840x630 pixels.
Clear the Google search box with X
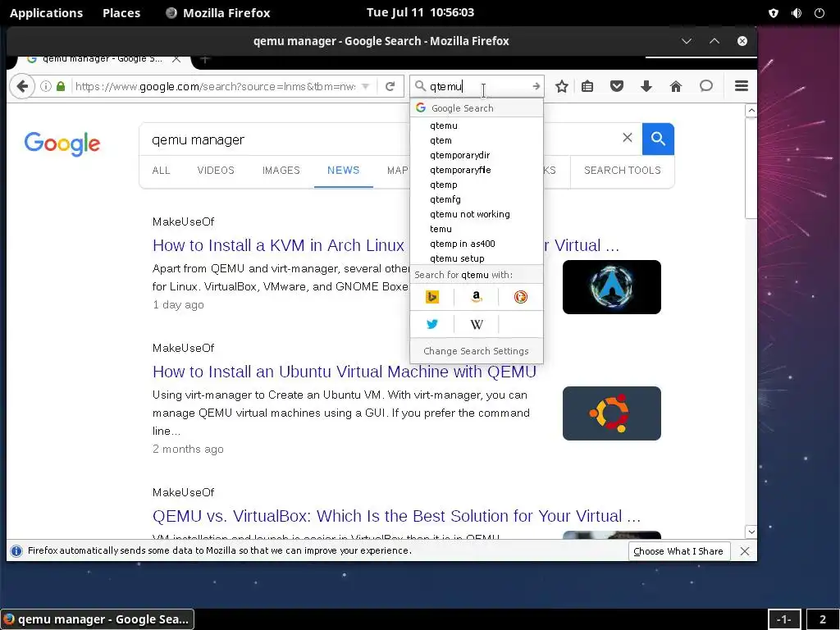[628, 138]
